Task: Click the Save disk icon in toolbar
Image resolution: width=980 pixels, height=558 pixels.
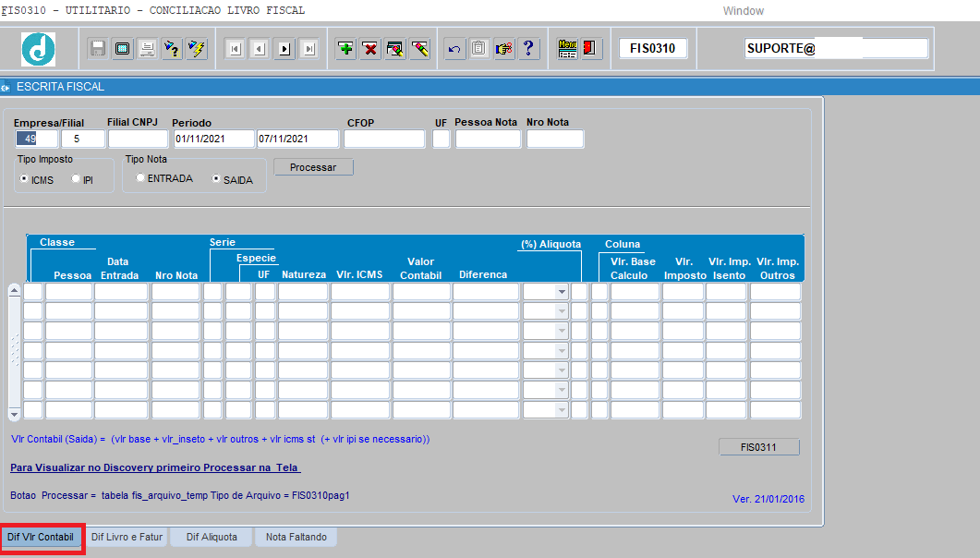Action: click(x=98, y=49)
